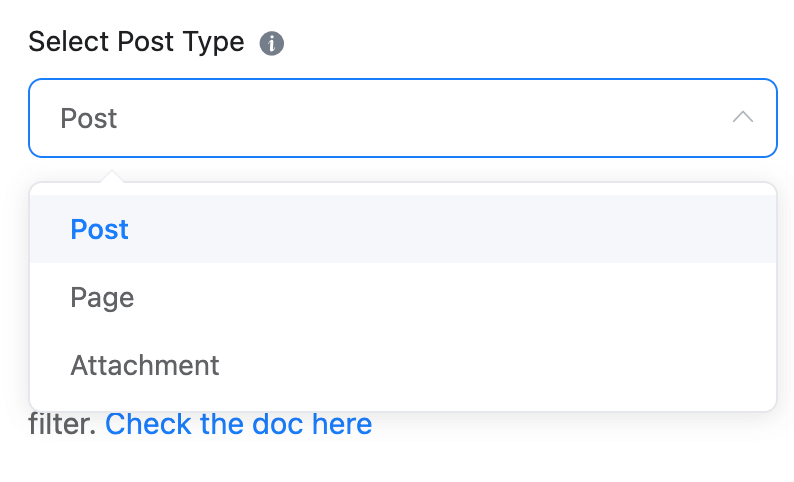The height and width of the screenshot is (482, 794).
Task: Show the post type help tooltip icon
Action: tap(272, 44)
